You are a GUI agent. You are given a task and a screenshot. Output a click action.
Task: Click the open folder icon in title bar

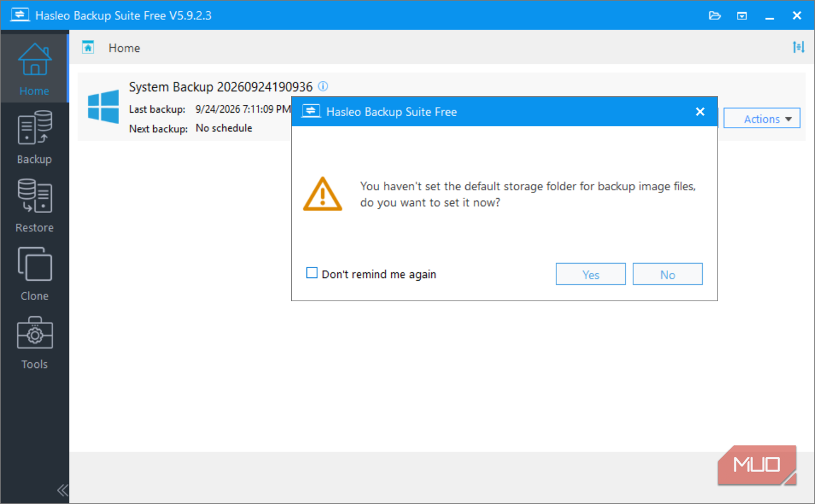click(x=715, y=15)
